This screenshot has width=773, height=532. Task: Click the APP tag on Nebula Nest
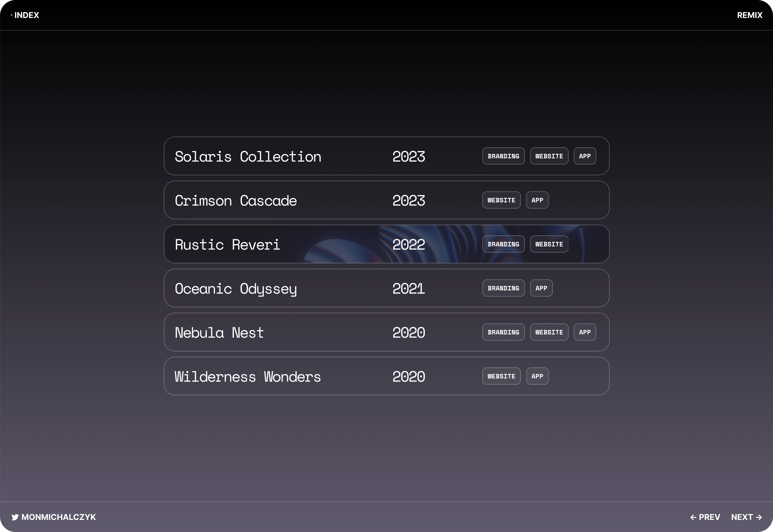[x=585, y=332]
